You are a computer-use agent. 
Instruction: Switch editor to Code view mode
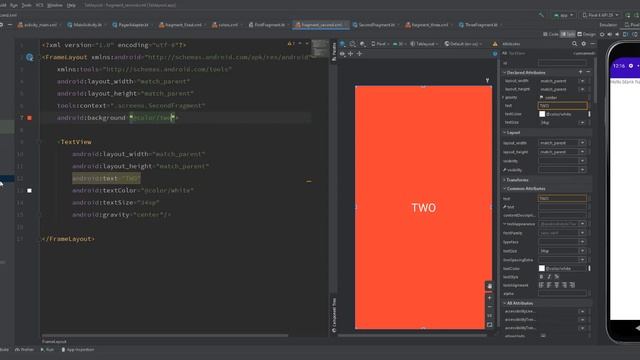point(551,34)
